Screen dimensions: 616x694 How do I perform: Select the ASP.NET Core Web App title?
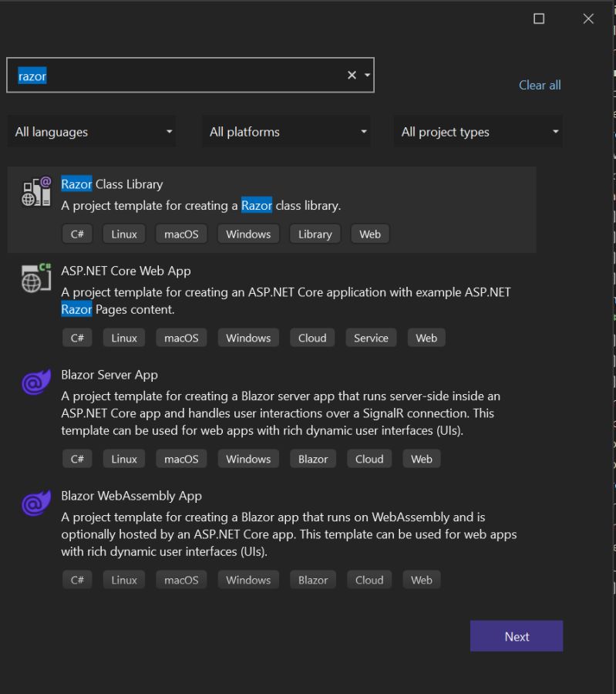(x=126, y=271)
